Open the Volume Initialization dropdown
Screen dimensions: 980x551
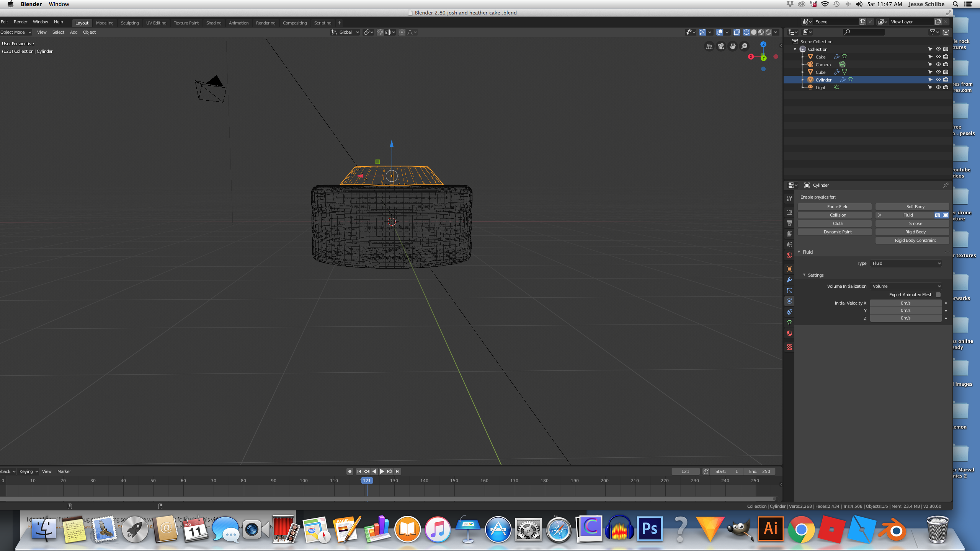[x=906, y=286]
